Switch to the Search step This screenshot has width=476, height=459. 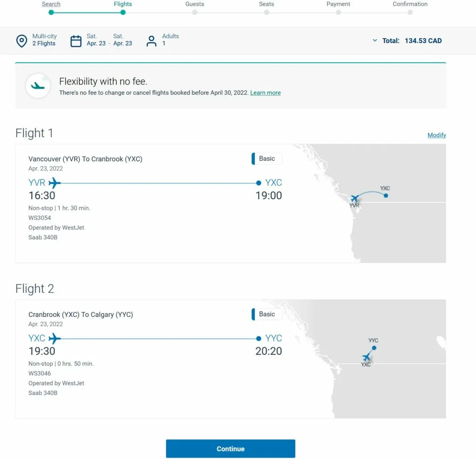click(x=51, y=4)
